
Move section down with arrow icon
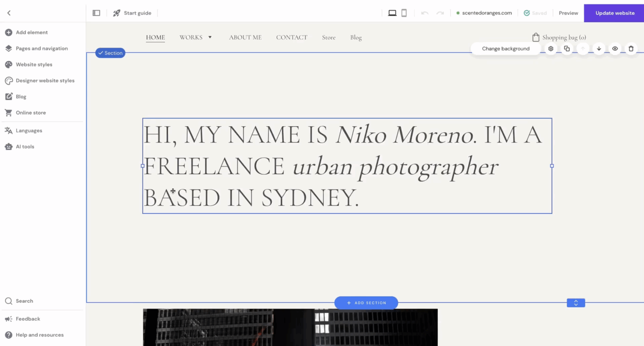[x=599, y=49]
